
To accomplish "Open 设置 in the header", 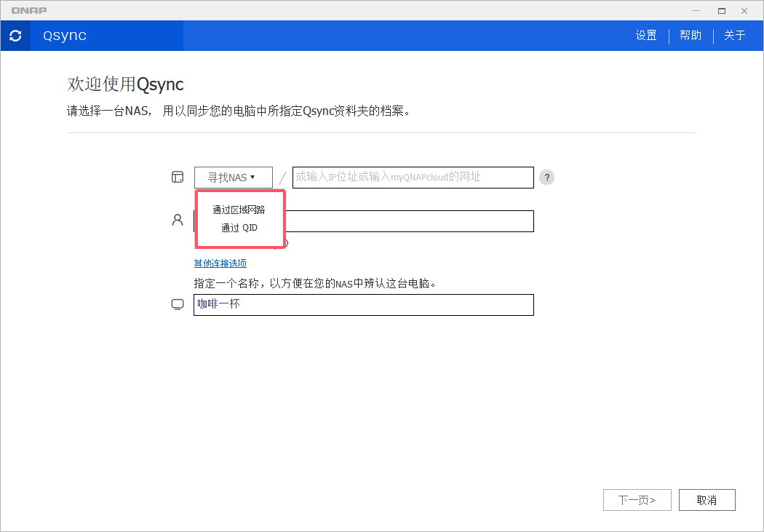I will click(x=646, y=36).
